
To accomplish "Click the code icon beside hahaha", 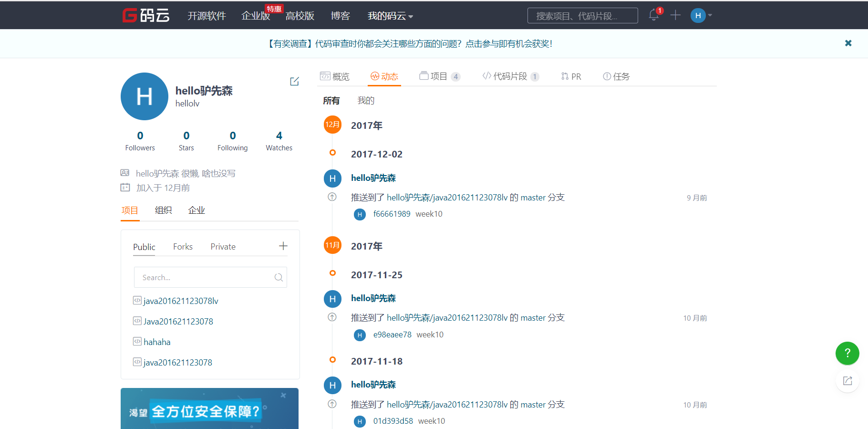I will coord(137,342).
